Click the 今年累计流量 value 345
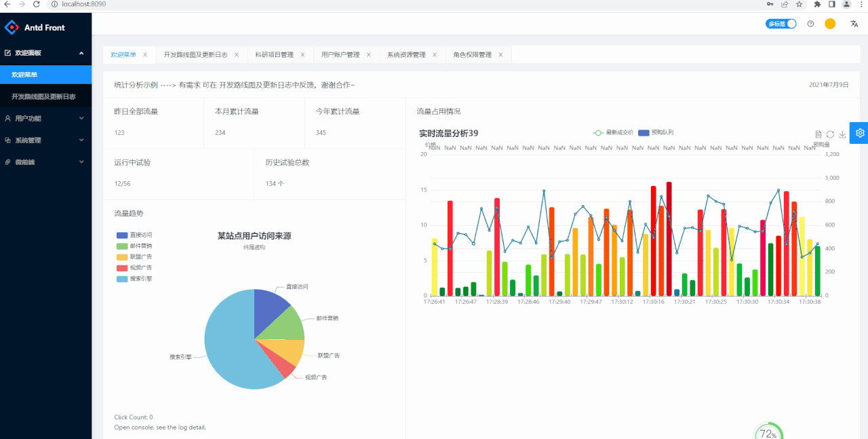 click(x=321, y=133)
